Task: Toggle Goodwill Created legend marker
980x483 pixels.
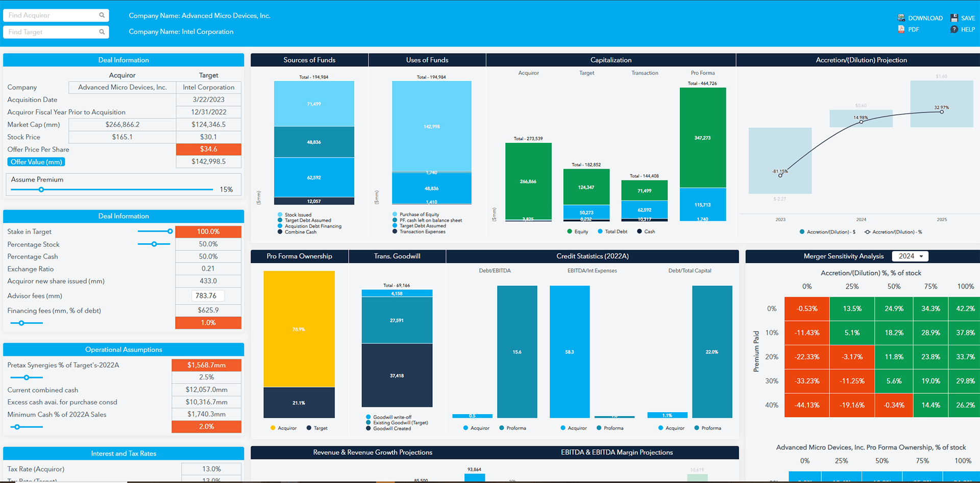Action: coord(369,428)
